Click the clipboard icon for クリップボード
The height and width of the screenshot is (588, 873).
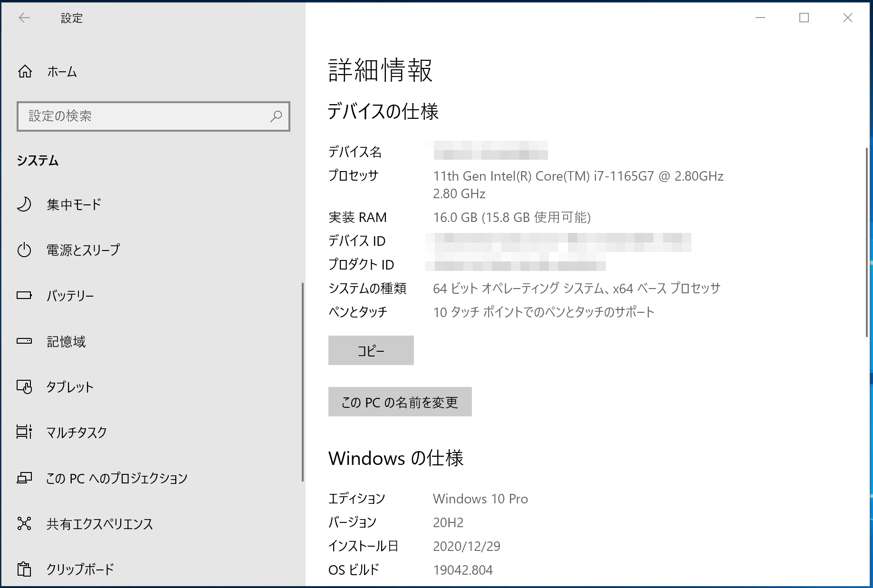click(x=24, y=569)
